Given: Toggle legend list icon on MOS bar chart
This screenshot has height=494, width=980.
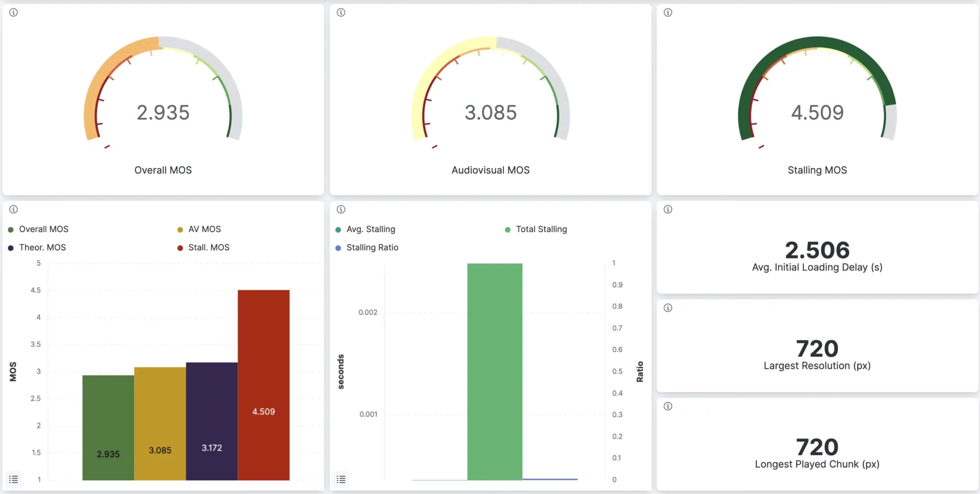Looking at the screenshot, I should 13,479.
